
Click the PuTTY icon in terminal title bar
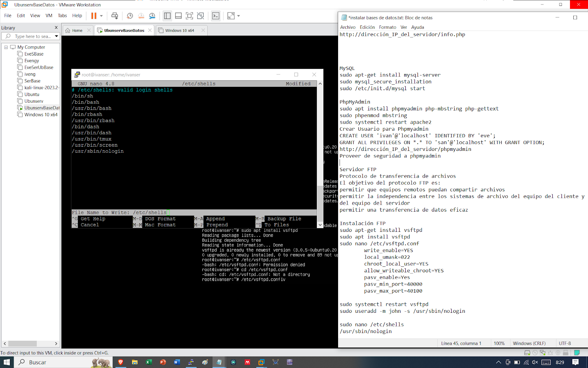pyautogui.click(x=77, y=74)
